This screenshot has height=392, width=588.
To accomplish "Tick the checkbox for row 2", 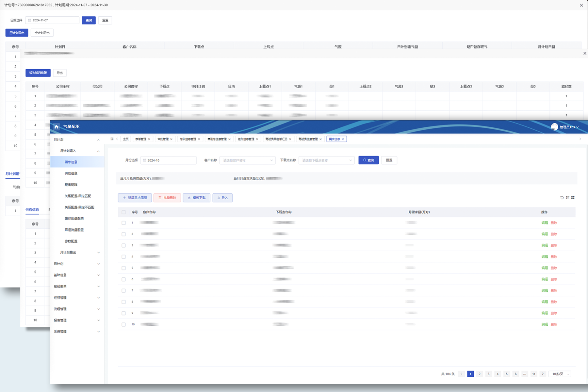I will click(123, 234).
